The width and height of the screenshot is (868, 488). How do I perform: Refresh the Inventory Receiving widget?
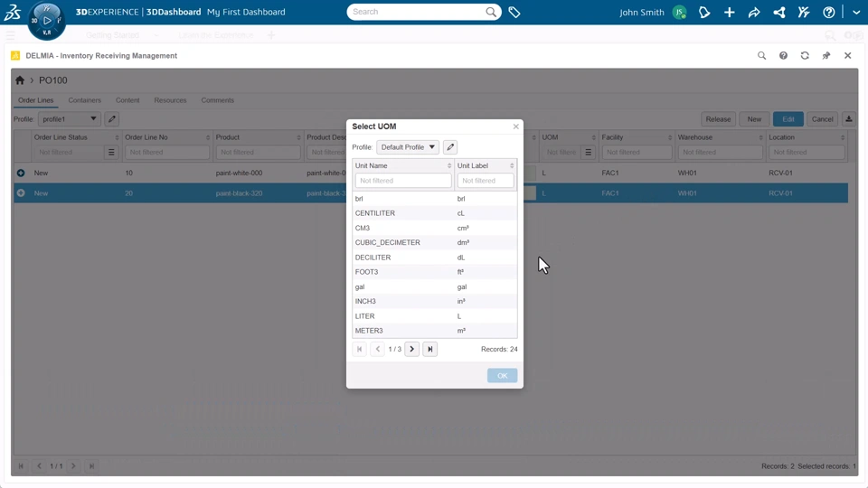coord(805,55)
